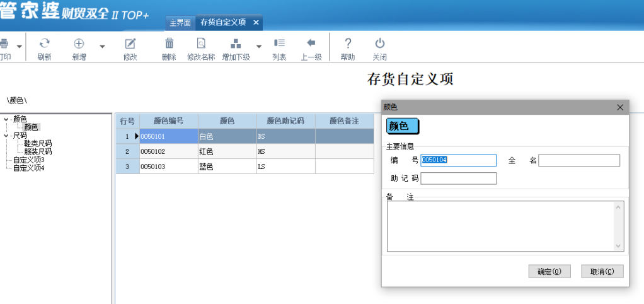The width and height of the screenshot is (644, 304).
Task: Select the 颜色 child tree item
Action: (x=31, y=127)
